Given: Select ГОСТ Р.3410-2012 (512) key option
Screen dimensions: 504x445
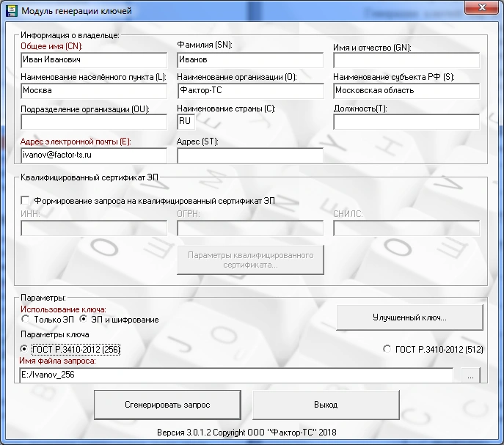Looking at the screenshot, I should 387,349.
